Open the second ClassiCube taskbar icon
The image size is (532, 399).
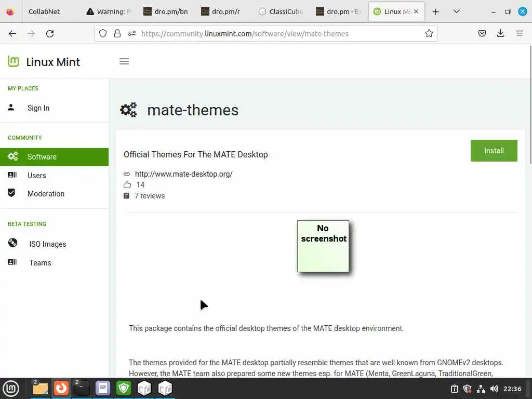(165, 389)
